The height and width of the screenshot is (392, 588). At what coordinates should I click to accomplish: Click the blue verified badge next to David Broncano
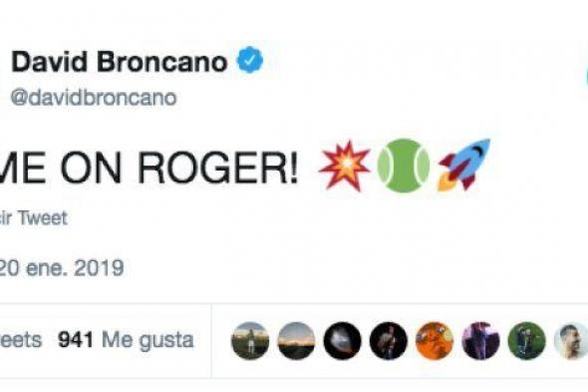250,60
